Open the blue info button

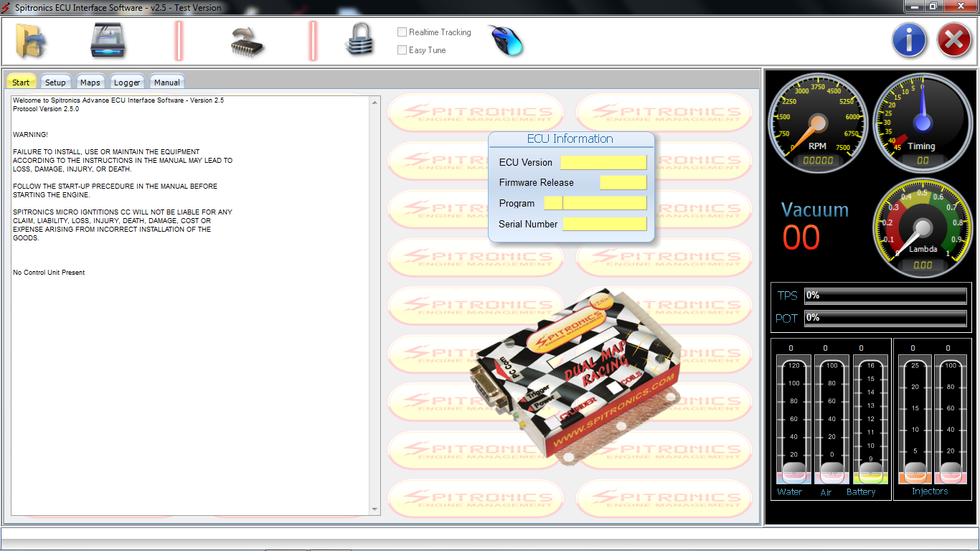(x=909, y=40)
